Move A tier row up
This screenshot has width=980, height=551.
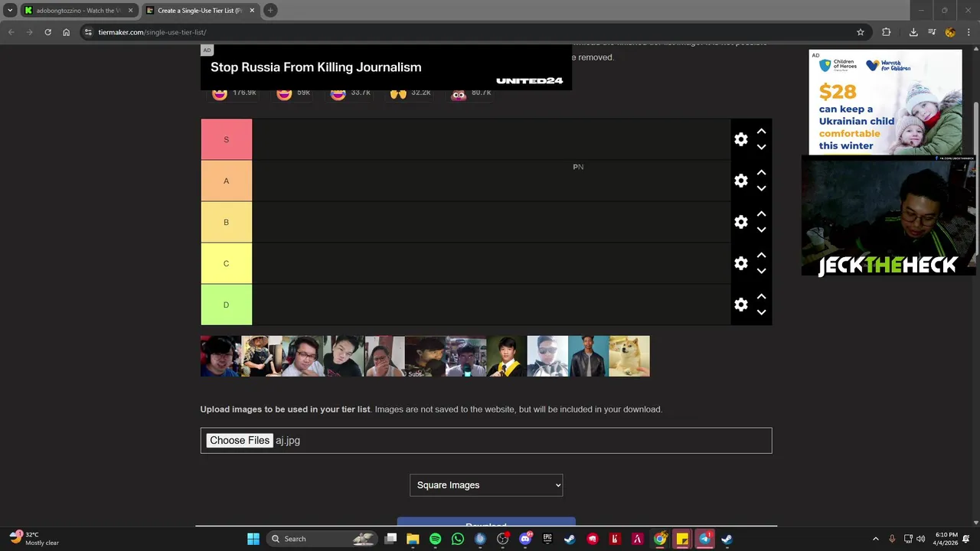point(761,173)
